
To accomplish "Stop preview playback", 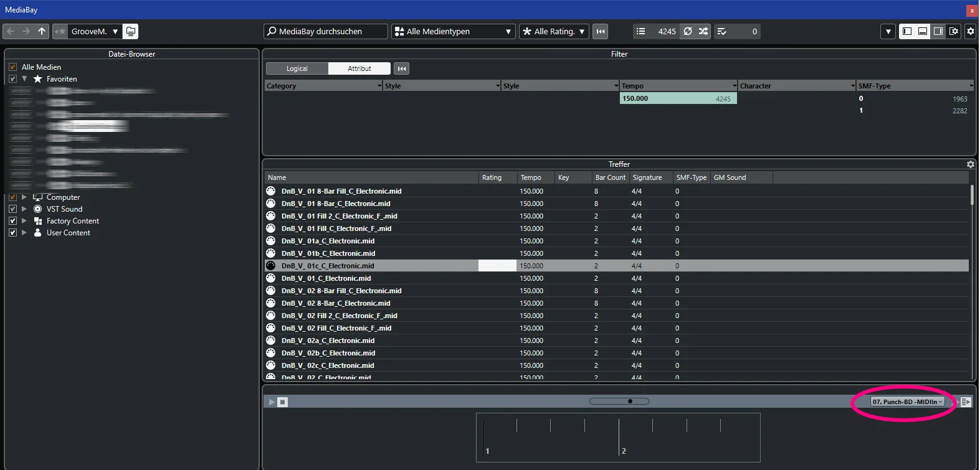I will pos(283,402).
